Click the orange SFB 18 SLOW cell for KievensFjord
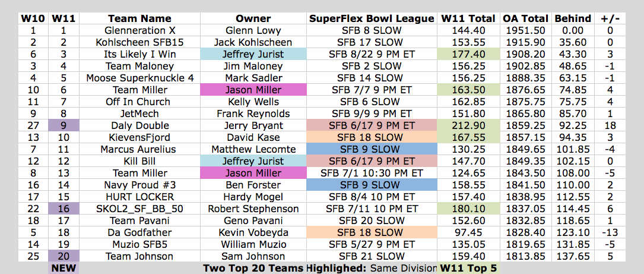The width and height of the screenshot is (644, 274). [372, 137]
